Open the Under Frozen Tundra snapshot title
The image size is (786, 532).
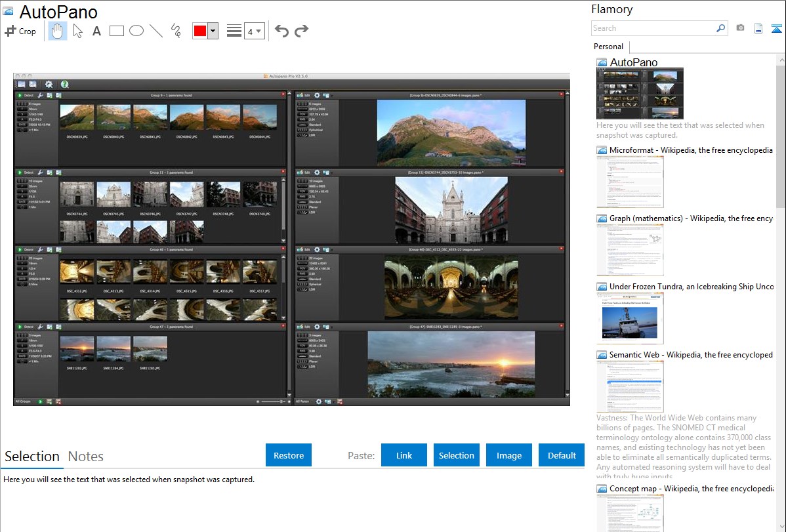[692, 286]
